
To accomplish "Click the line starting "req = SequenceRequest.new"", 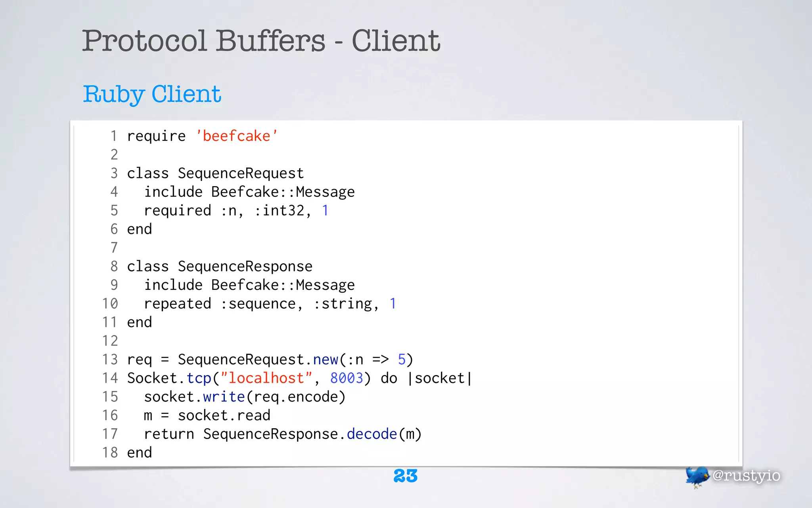I will pyautogui.click(x=270, y=360).
